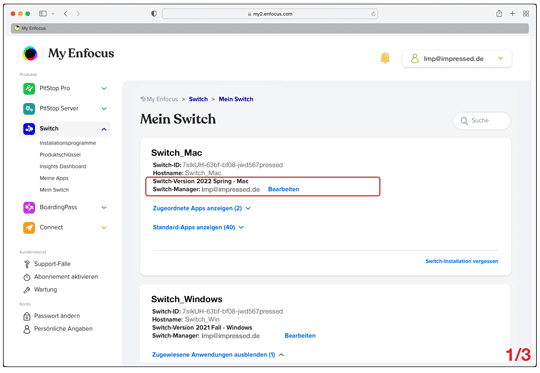Click the Passwort ändern lock icon
This screenshot has width=540, height=373.
click(x=27, y=316)
